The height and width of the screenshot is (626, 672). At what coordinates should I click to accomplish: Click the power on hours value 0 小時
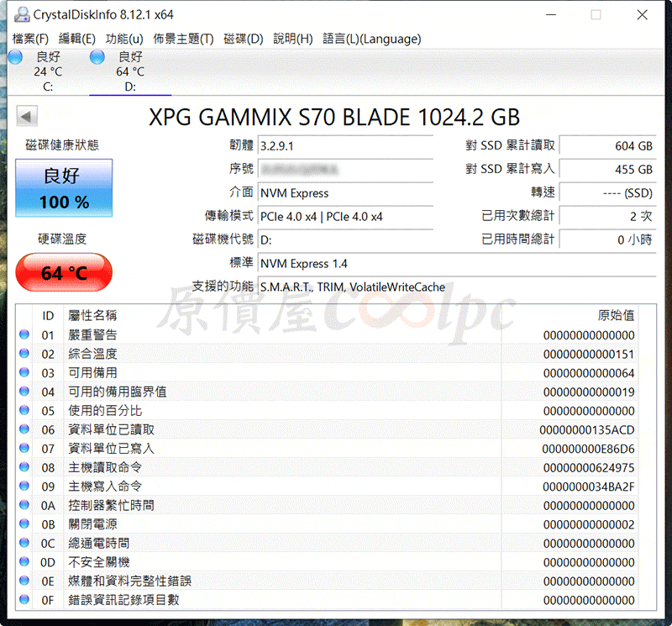click(607, 239)
